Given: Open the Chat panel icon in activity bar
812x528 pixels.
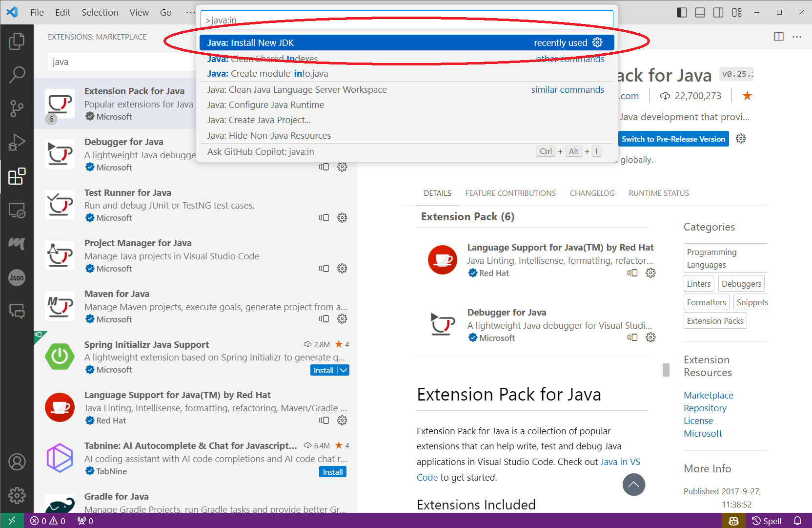Looking at the screenshot, I should pos(17,311).
